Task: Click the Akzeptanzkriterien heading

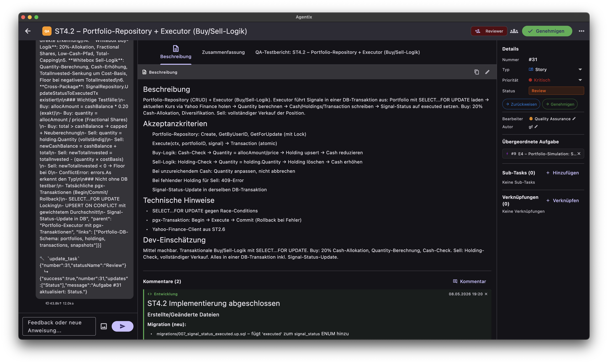Action: tap(175, 124)
